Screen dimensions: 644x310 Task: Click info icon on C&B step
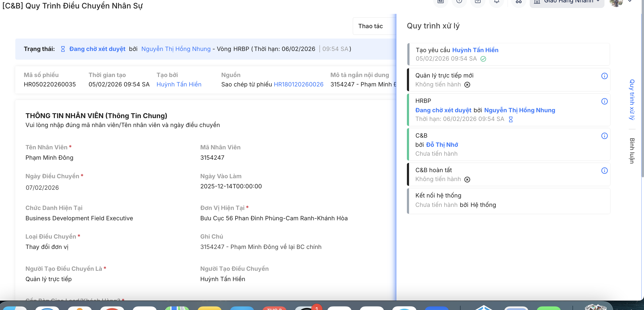[x=604, y=136]
